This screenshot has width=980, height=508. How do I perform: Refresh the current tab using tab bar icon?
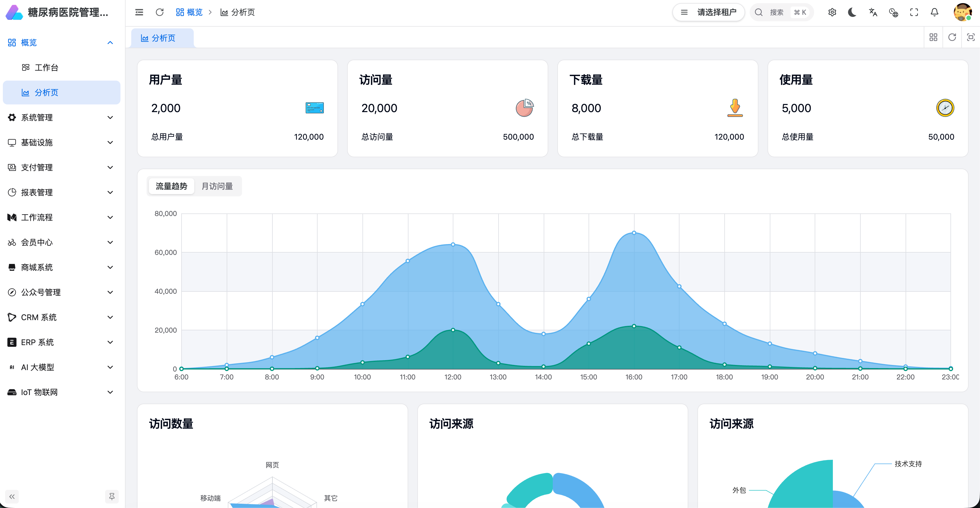pyautogui.click(x=952, y=37)
